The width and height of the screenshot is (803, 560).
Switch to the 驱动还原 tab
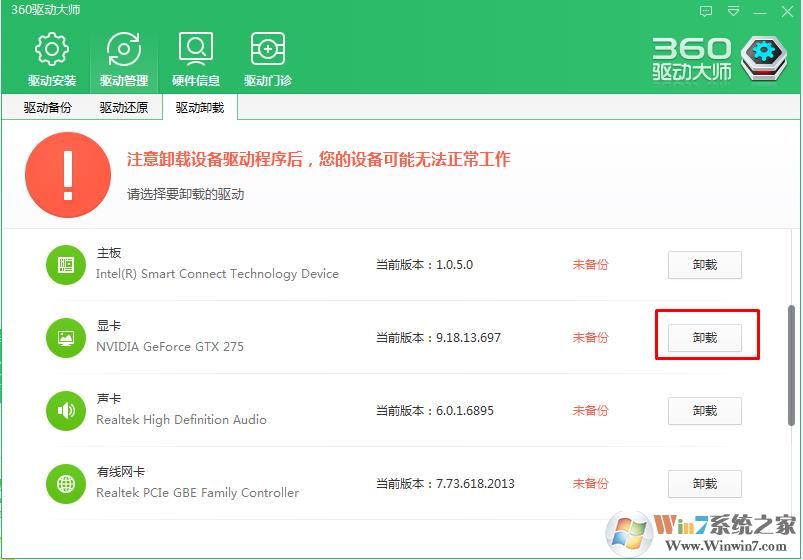(x=124, y=107)
